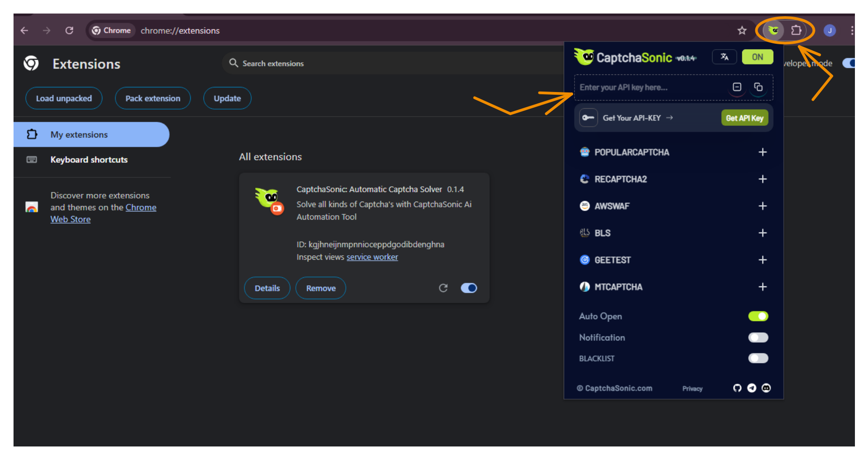868x460 pixels.
Task: Click the CaptchaSonic extension toolbar icon
Action: click(774, 31)
